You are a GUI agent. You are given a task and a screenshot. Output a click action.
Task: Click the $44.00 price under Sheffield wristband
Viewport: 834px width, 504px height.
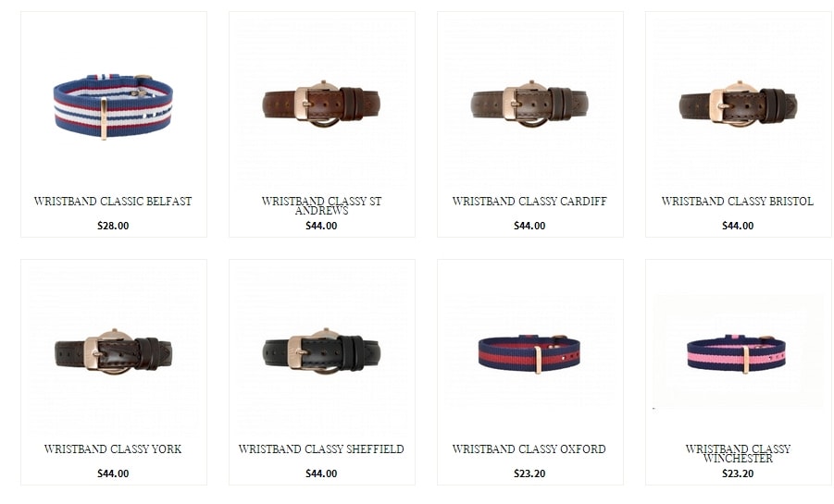pyautogui.click(x=321, y=473)
